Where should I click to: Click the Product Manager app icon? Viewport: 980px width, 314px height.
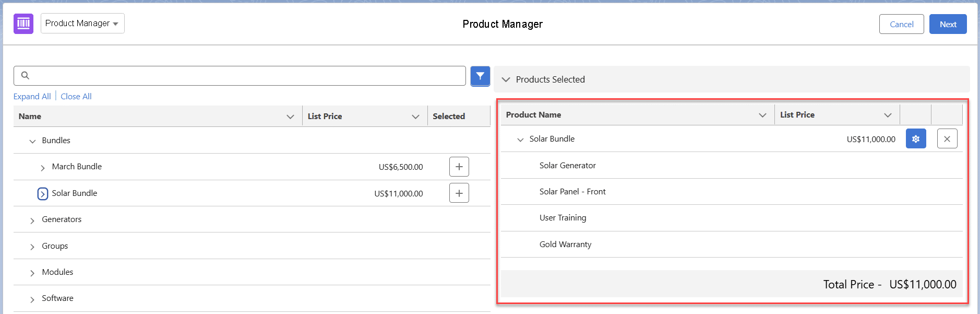[23, 24]
